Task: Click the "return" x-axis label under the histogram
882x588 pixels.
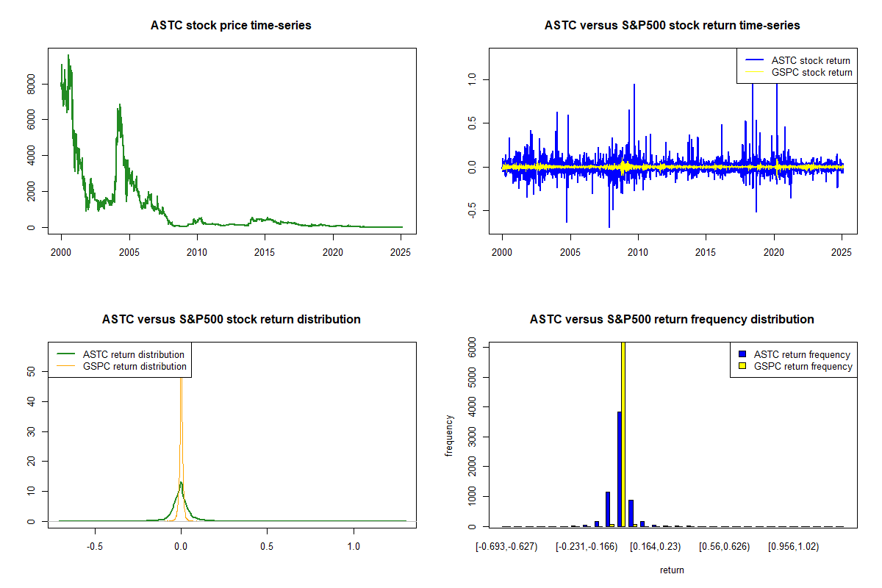Action: click(x=672, y=570)
